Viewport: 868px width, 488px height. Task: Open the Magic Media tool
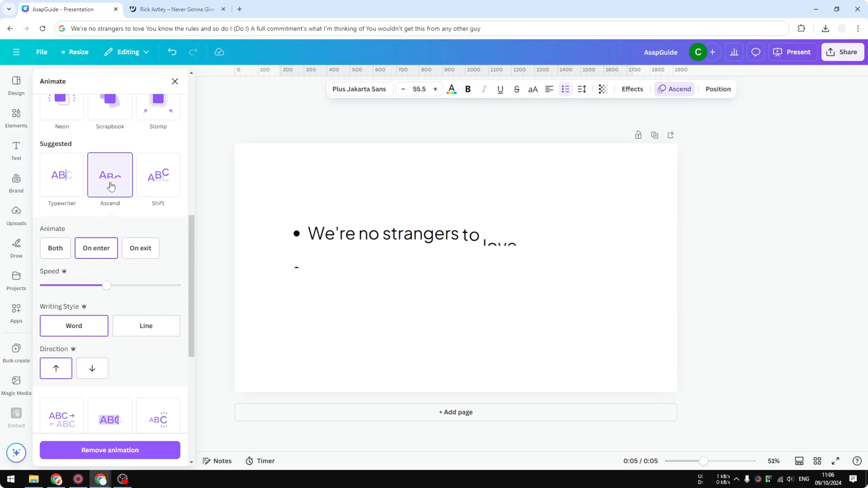coord(16,386)
